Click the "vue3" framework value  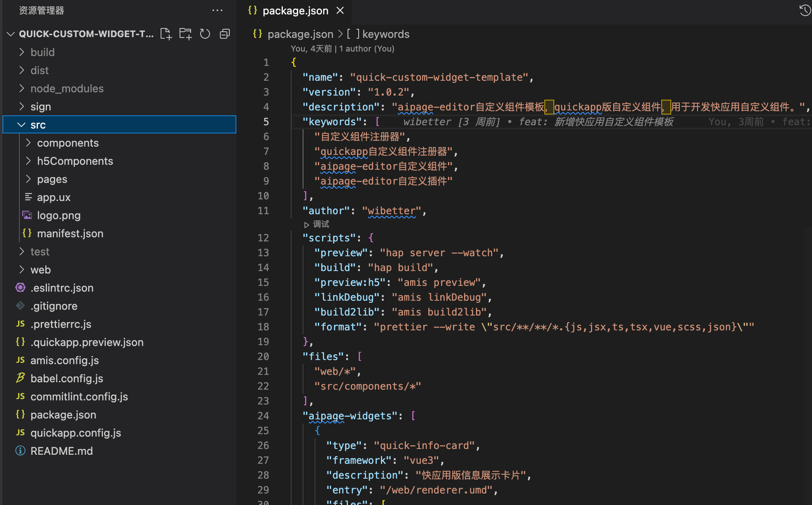[x=422, y=461]
